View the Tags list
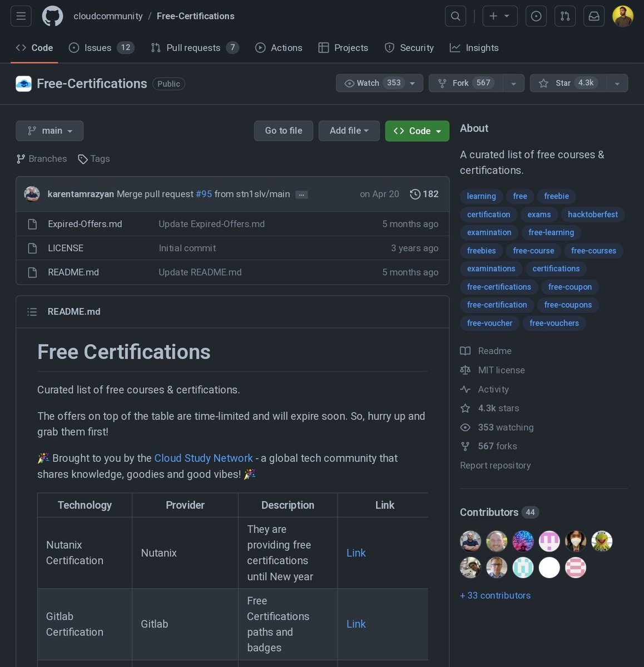The image size is (644, 667). tap(94, 159)
